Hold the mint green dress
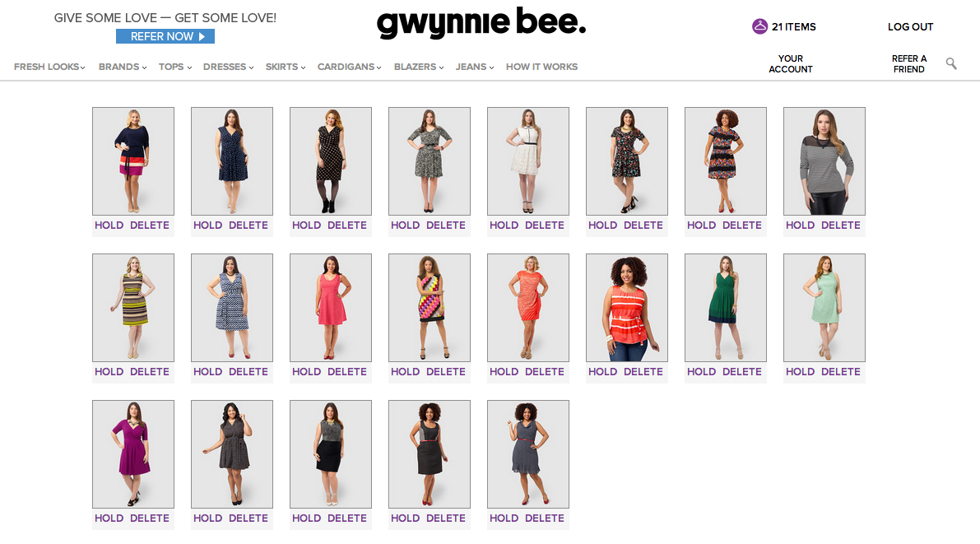Viewport: 980px width, 544px height. coord(800,372)
